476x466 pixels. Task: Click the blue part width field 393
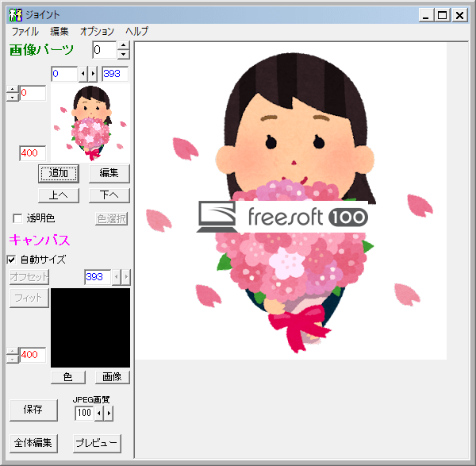(x=115, y=74)
